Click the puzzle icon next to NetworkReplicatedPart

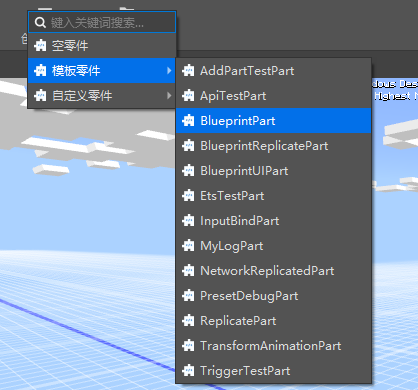click(188, 271)
